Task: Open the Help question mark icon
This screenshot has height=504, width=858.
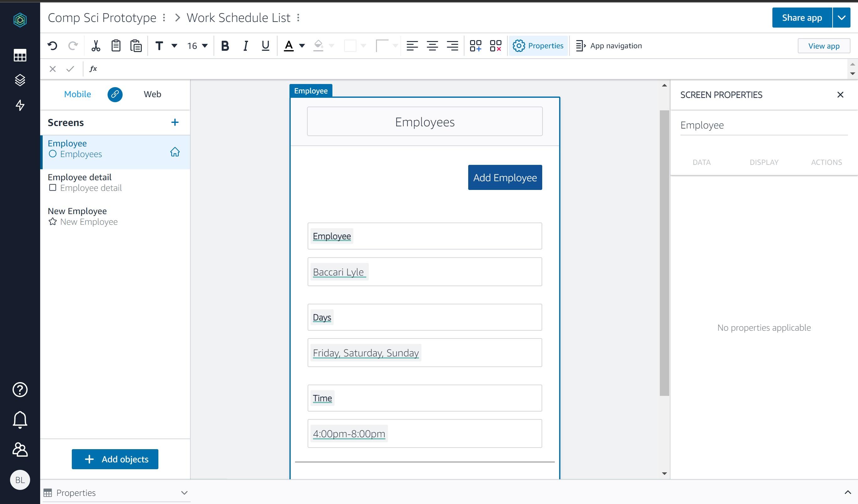Action: click(20, 390)
